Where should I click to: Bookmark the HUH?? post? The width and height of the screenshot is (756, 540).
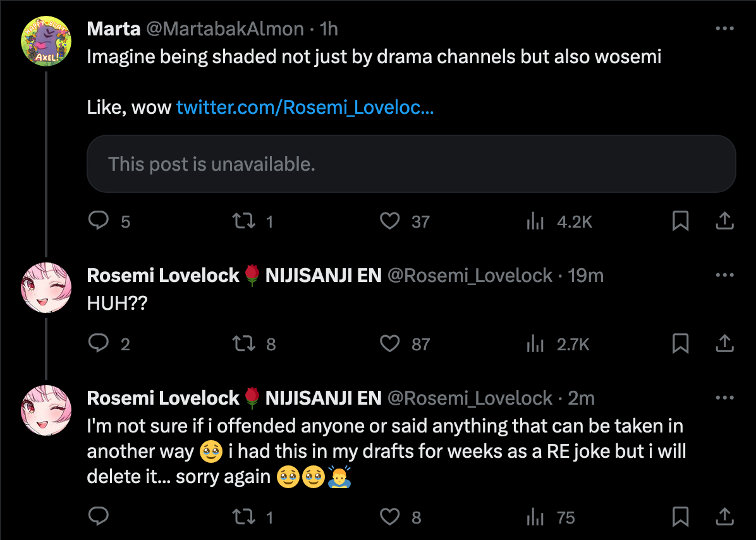[x=680, y=343]
